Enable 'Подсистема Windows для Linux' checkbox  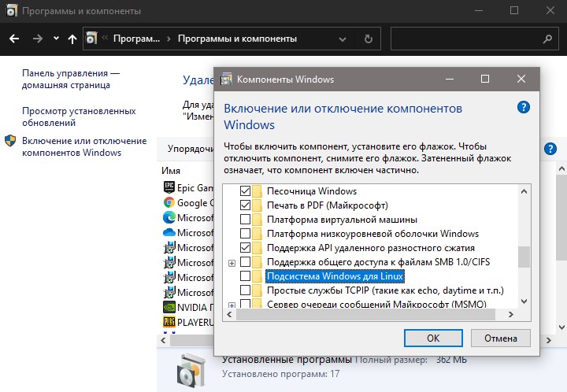pyautogui.click(x=245, y=276)
